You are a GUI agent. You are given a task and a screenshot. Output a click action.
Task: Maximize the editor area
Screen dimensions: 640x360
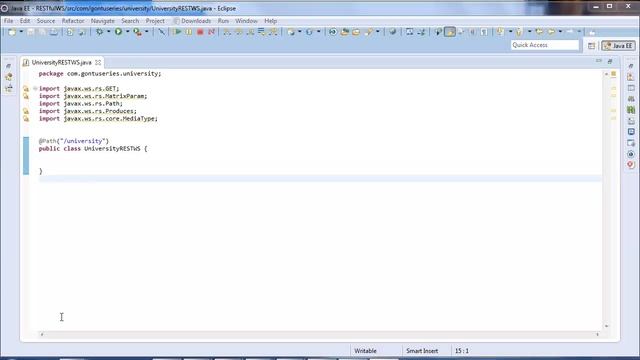click(610, 61)
